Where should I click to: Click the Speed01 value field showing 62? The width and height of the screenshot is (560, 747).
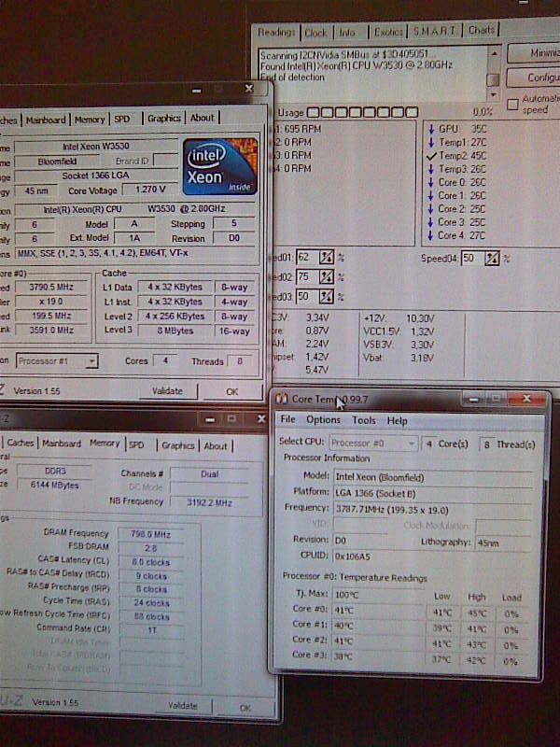pos(308,258)
